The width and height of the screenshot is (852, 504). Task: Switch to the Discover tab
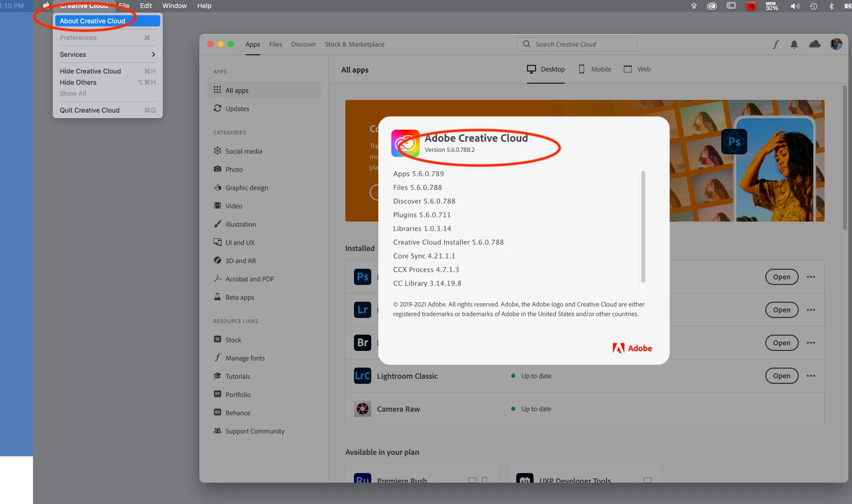point(303,44)
